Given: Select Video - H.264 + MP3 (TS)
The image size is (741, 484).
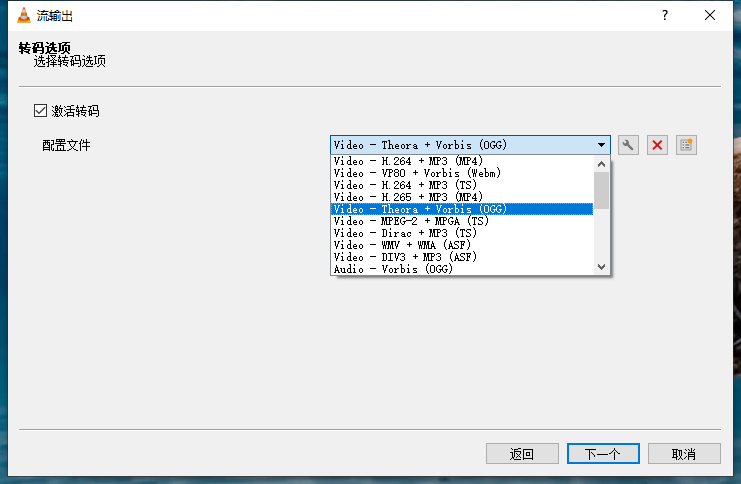Looking at the screenshot, I should tap(462, 185).
